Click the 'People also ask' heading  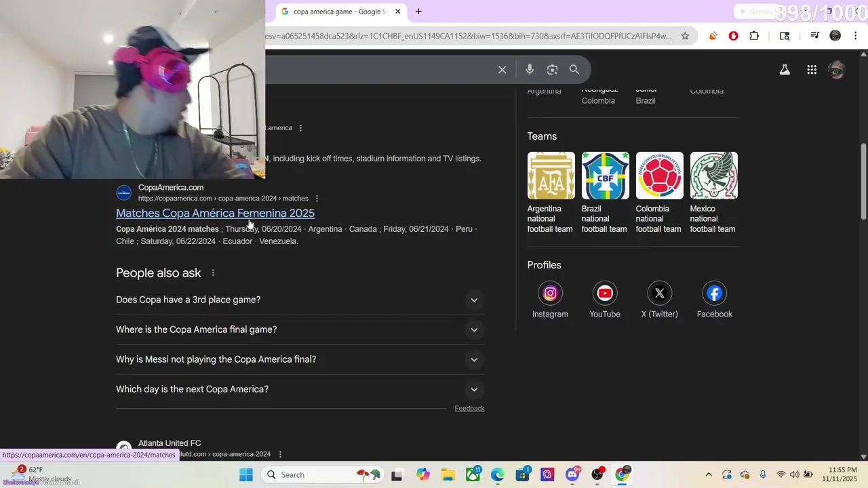[x=159, y=273]
